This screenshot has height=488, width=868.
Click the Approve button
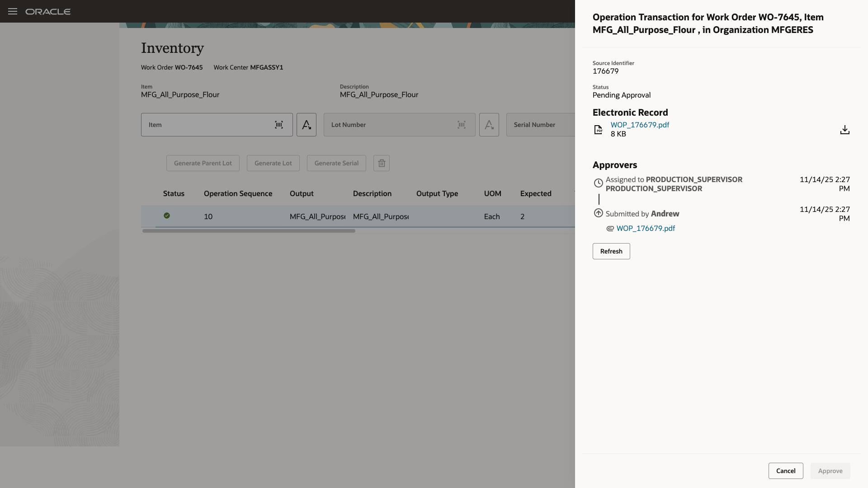pos(830,471)
